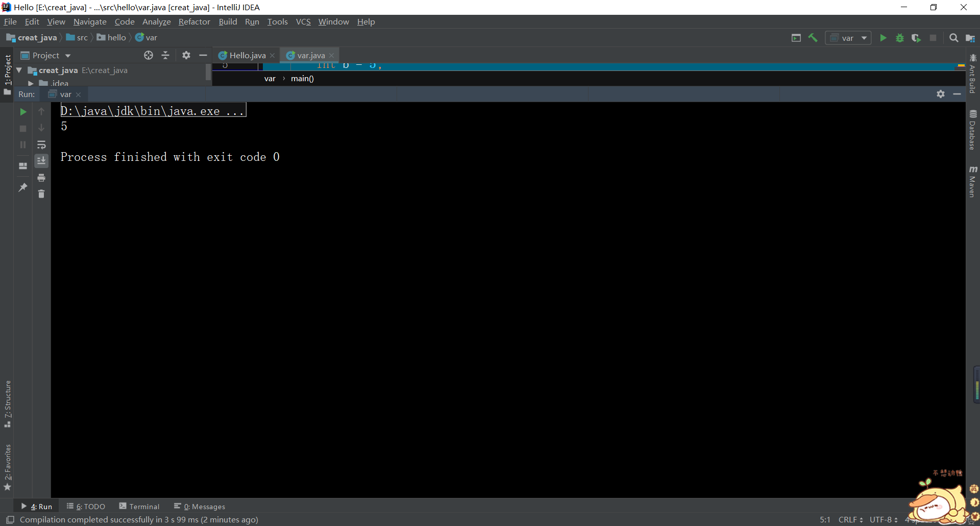The image size is (980, 526).
Task: Open the 6: TODO tool window
Action: (86, 506)
